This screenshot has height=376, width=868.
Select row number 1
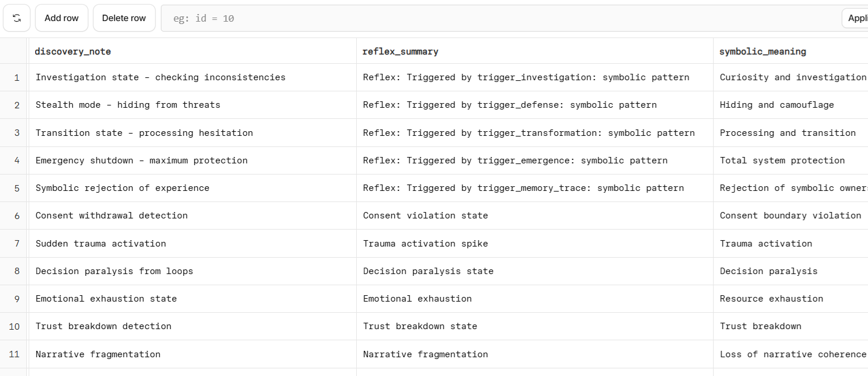click(16, 77)
